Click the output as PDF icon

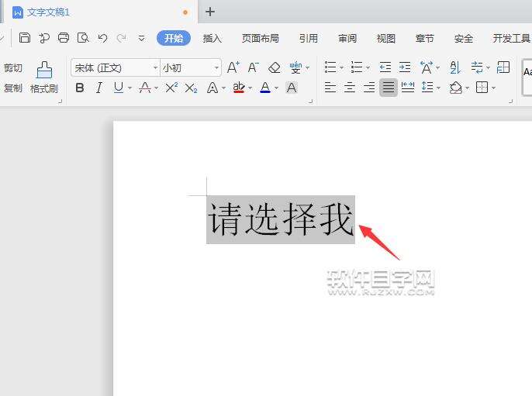44,38
